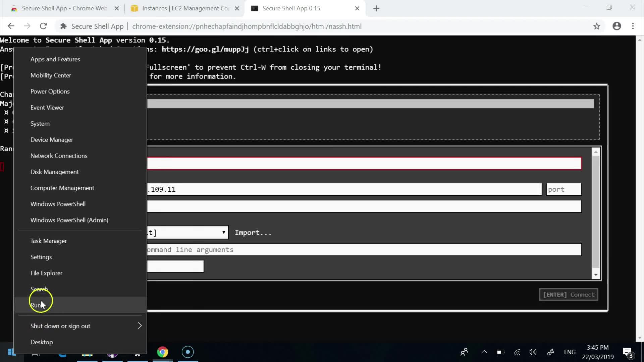
Task: Click the Chrome icon in taskbar
Action: (x=163, y=352)
